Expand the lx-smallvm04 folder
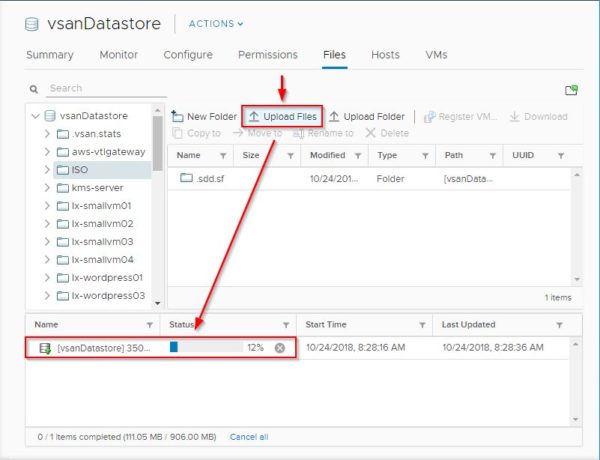The width and height of the screenshot is (600, 460). pos(47,259)
